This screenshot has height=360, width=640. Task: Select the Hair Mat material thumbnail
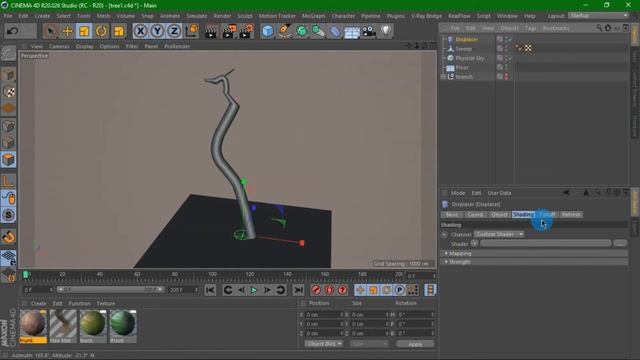(x=63, y=326)
